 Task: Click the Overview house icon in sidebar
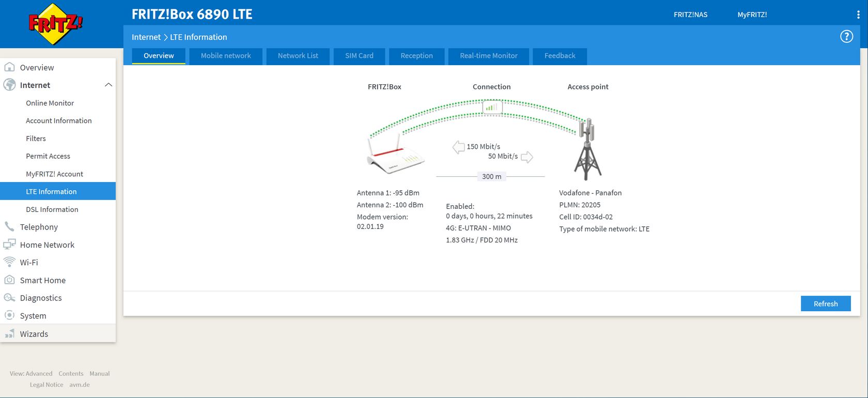pos(9,67)
